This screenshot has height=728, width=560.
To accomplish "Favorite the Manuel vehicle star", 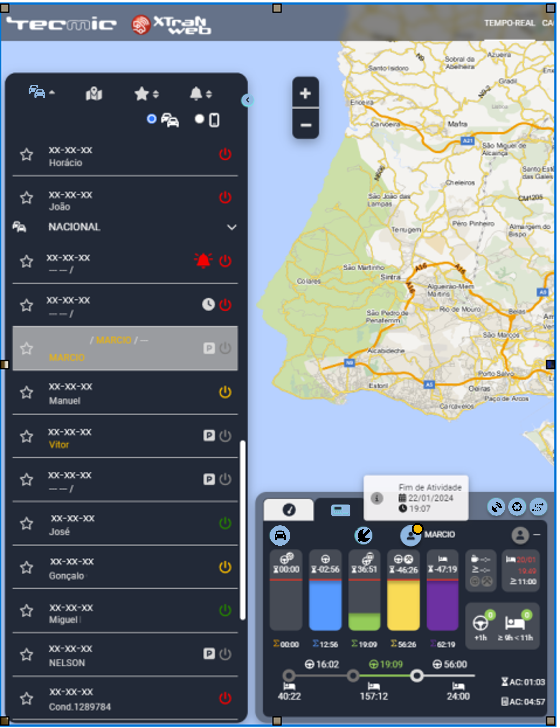I will pos(26,392).
